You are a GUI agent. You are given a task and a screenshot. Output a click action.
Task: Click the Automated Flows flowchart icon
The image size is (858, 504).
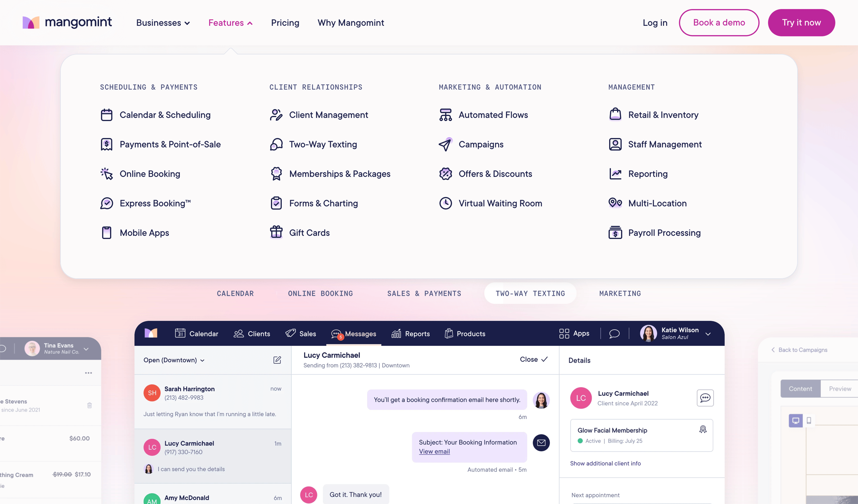(445, 115)
